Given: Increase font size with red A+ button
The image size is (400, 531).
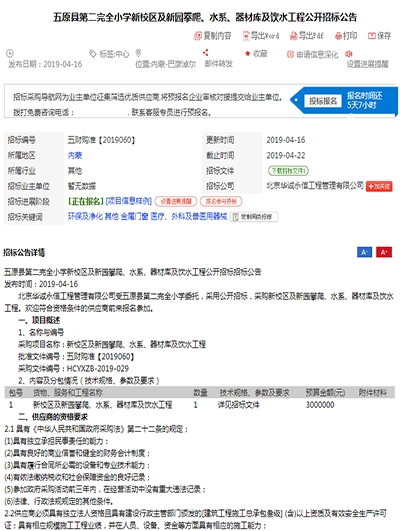Looking at the screenshot, I should 384,252.
